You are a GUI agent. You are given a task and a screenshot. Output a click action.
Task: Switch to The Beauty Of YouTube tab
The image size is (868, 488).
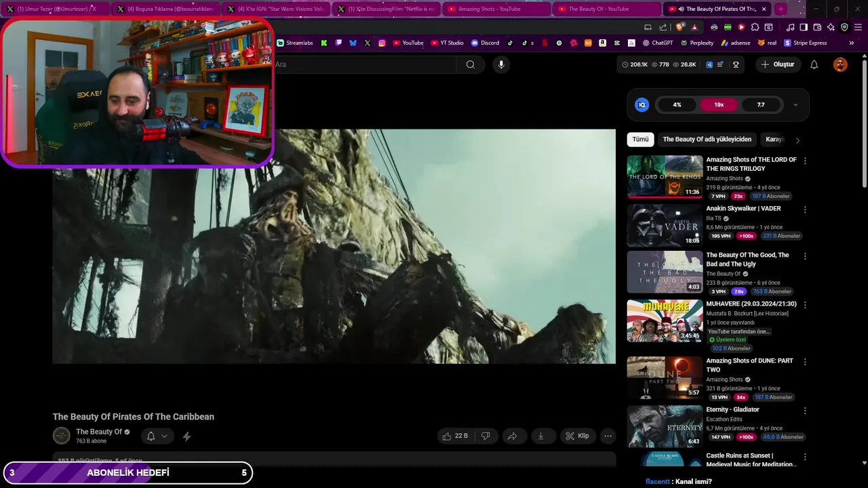608,9
